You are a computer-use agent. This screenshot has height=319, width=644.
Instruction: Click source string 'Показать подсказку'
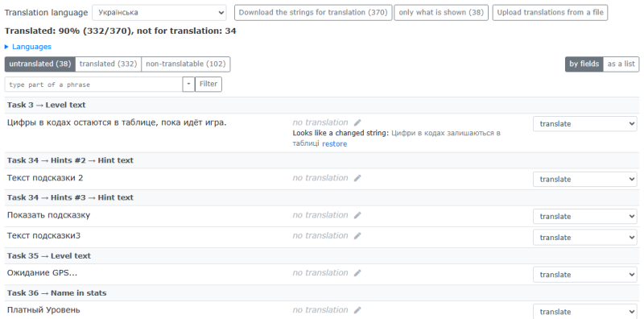point(48,215)
